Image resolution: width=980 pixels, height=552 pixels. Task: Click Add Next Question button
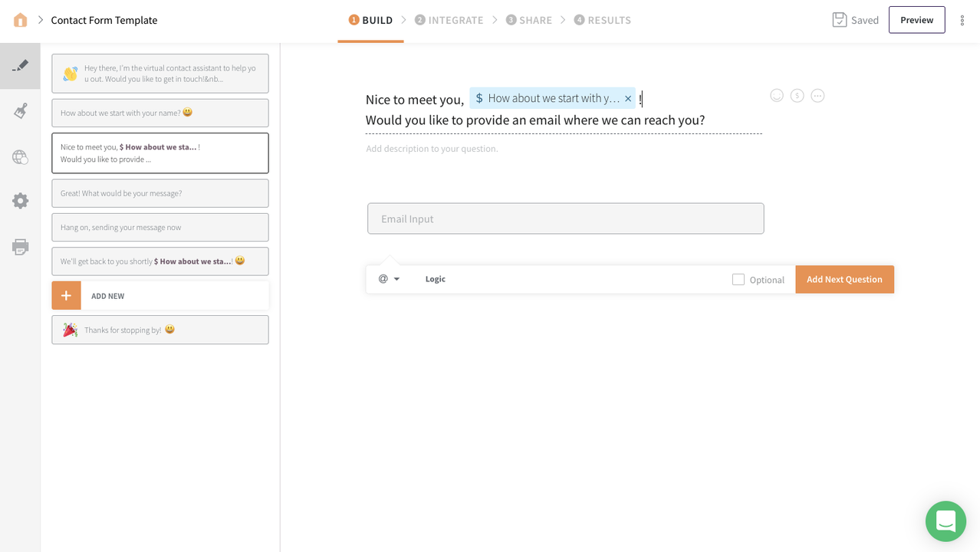click(x=844, y=279)
